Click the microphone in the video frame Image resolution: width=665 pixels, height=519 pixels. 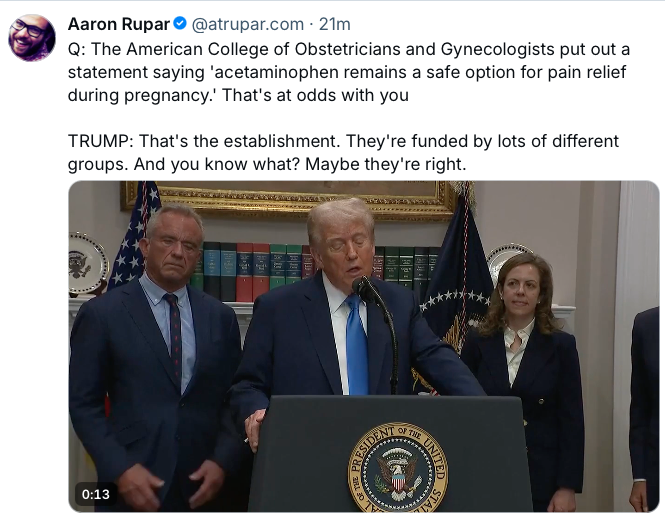pos(363,290)
